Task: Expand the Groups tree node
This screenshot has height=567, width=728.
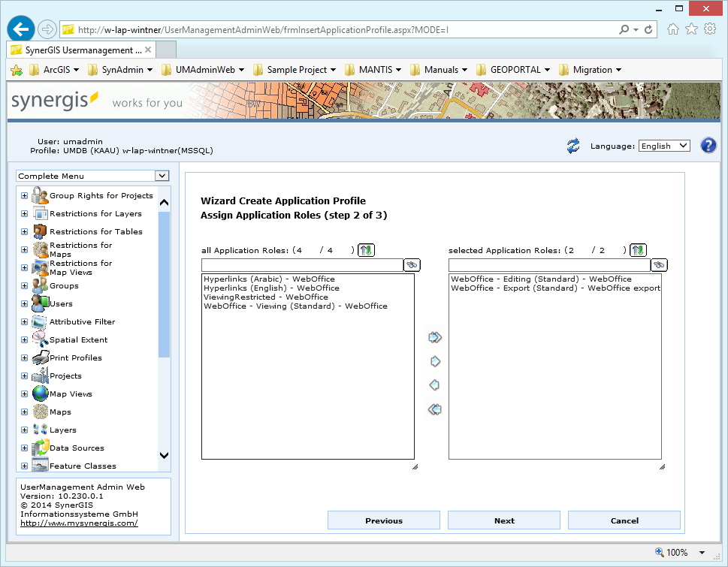Action: 23,285
